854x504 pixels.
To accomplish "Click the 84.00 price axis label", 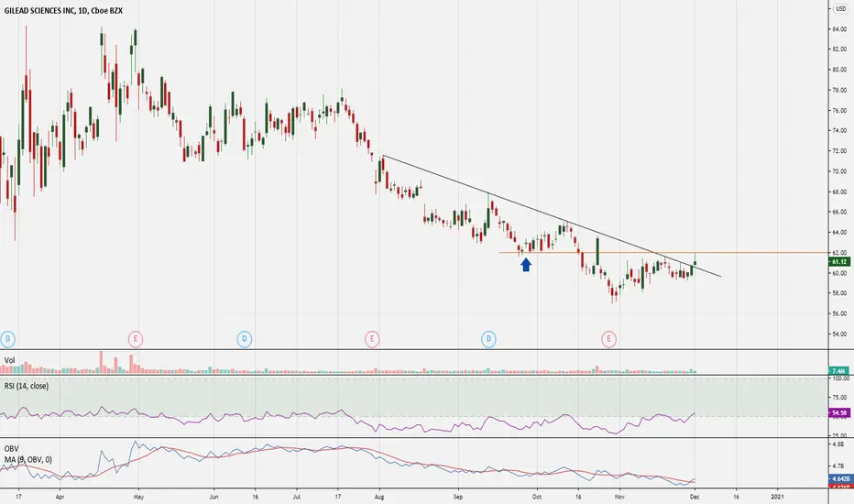I will coord(839,29).
